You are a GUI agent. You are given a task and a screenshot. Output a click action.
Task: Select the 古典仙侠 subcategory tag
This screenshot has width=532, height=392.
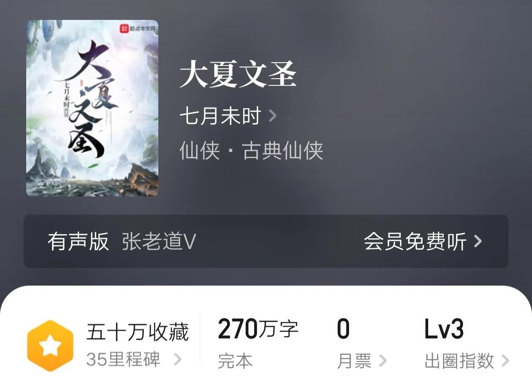tap(283, 150)
